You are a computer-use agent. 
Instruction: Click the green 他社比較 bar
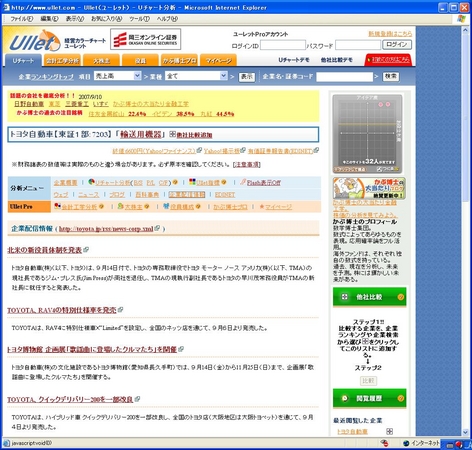pyautogui.click(x=369, y=297)
